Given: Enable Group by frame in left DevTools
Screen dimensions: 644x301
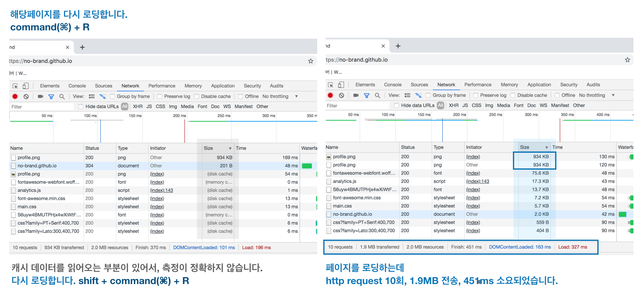Looking at the screenshot, I should 113,96.
